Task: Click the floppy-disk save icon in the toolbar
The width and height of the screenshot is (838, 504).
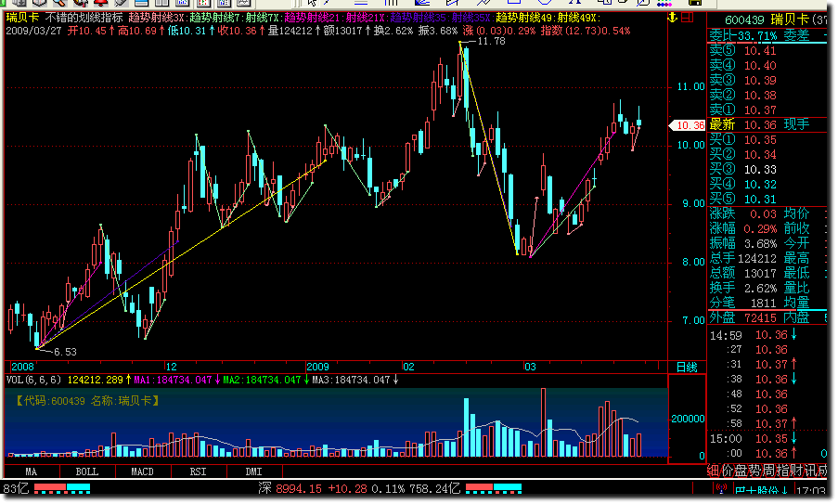Action: tap(695, 3)
